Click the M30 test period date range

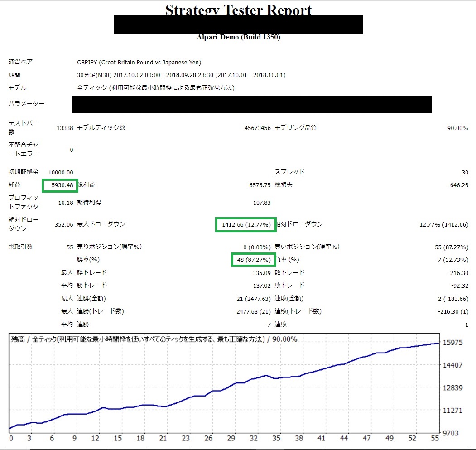[x=181, y=75]
